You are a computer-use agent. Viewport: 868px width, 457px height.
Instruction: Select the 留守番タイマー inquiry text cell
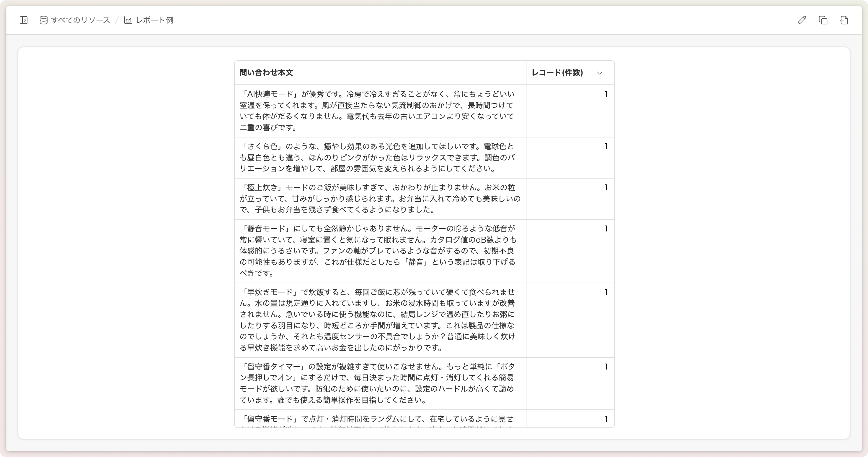[x=380, y=383]
